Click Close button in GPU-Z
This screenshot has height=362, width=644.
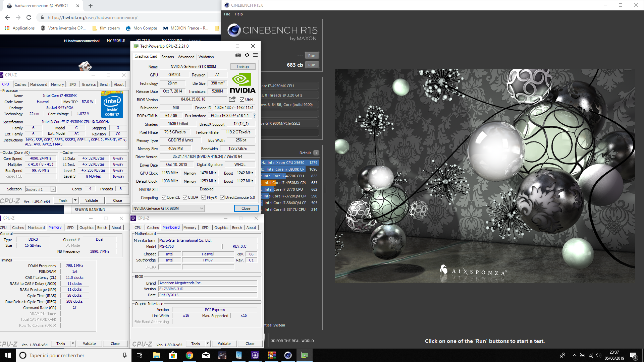pyautogui.click(x=246, y=208)
